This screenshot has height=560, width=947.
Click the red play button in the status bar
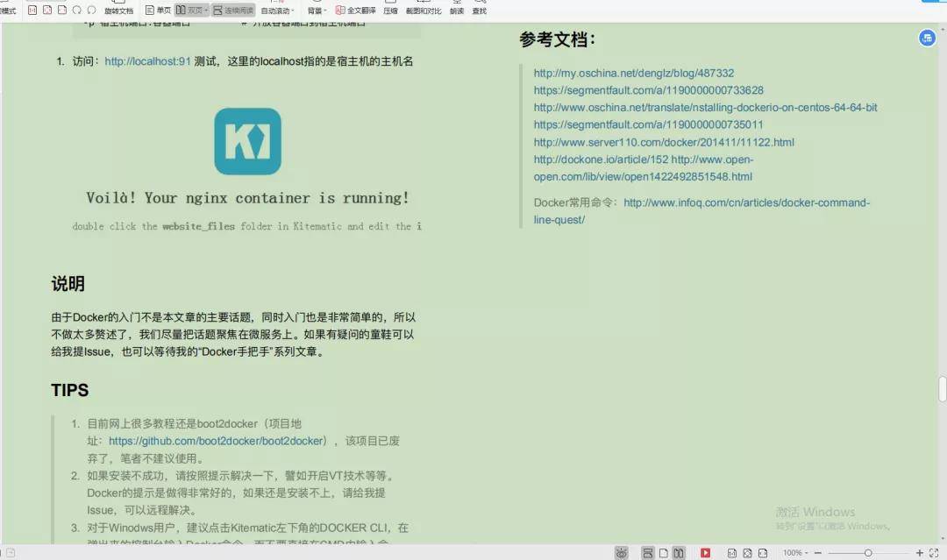[x=705, y=552]
